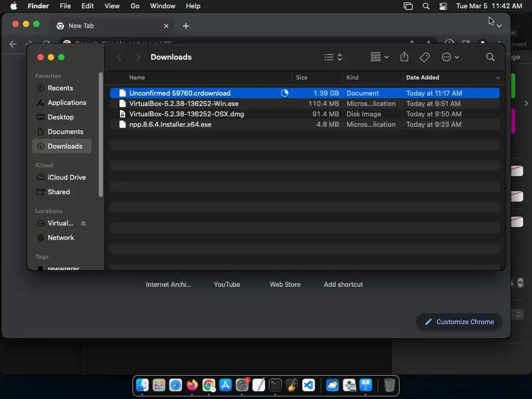Image resolution: width=532 pixels, height=399 pixels.
Task: Open the Go menu
Action: (135, 6)
